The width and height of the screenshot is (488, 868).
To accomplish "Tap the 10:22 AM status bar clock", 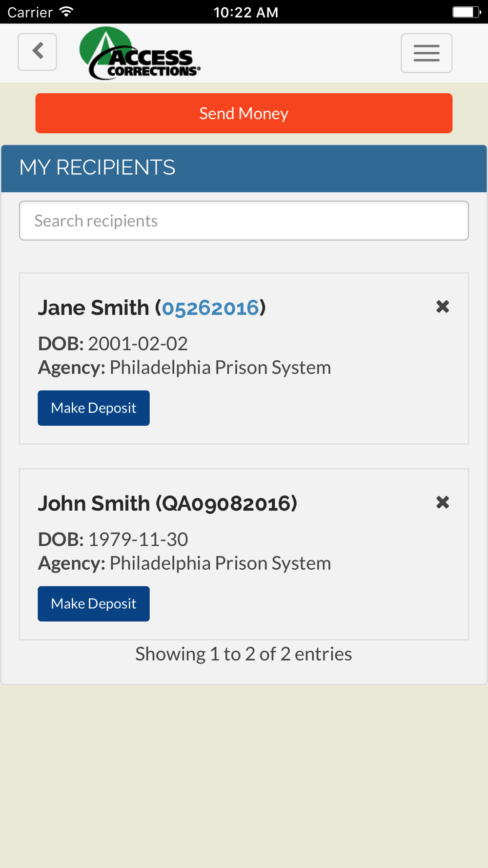I will coord(245,12).
